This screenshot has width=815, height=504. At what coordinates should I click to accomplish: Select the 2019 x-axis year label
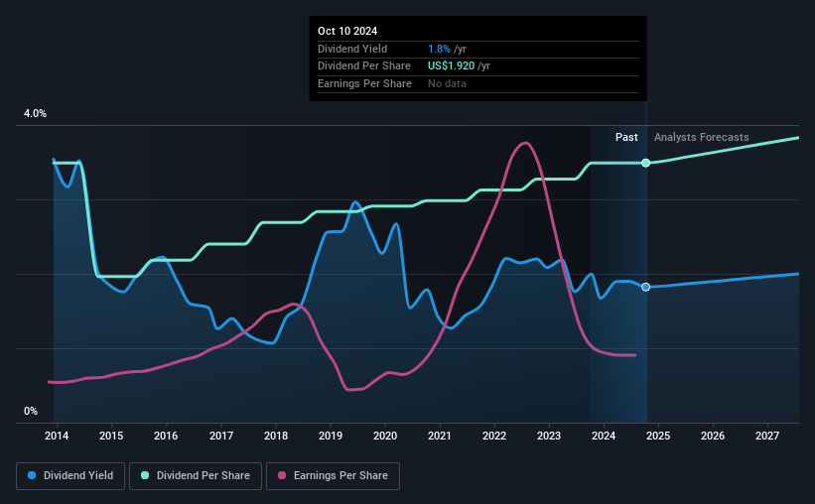[x=330, y=436]
